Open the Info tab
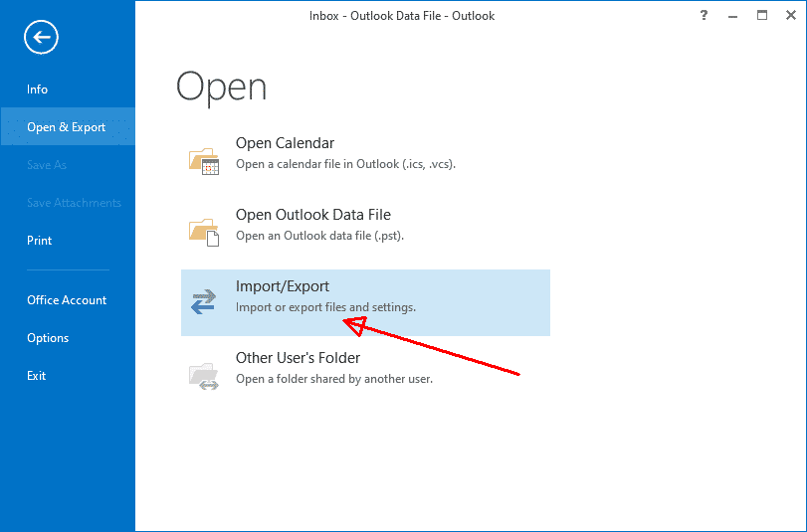The width and height of the screenshot is (807, 532). pyautogui.click(x=37, y=89)
